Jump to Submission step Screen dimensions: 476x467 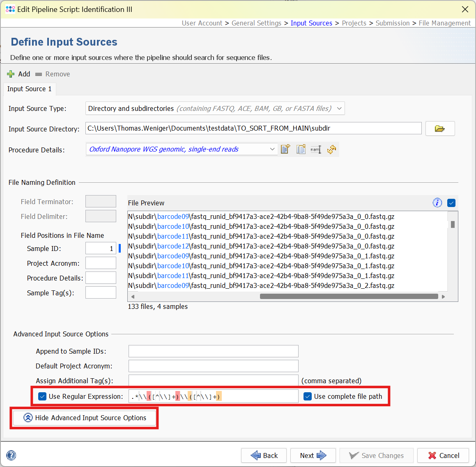(393, 23)
